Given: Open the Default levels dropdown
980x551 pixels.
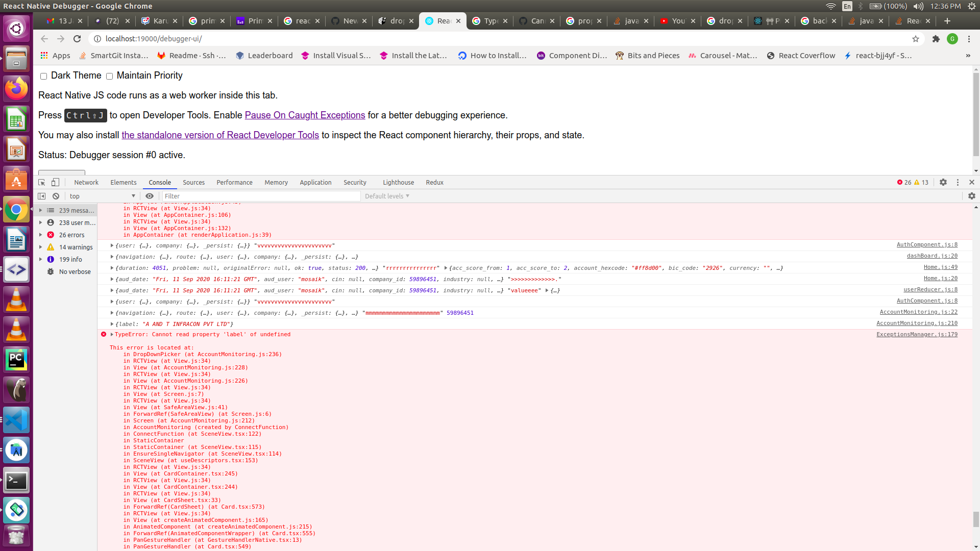Looking at the screenshot, I should click(x=386, y=196).
